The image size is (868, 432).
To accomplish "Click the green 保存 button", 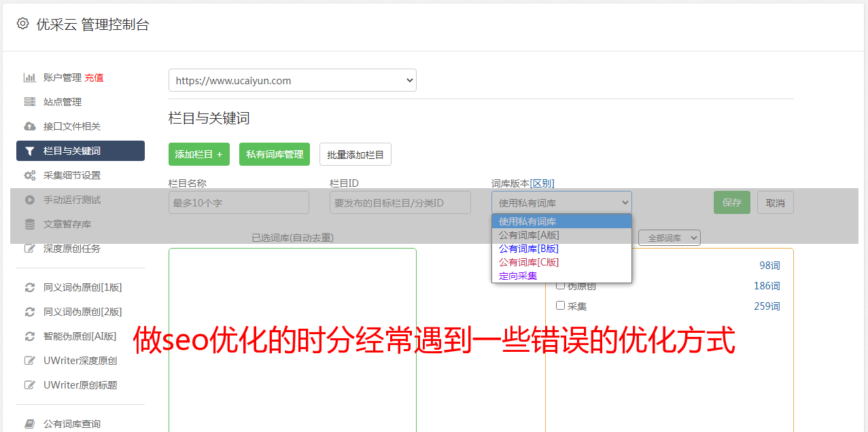I will (x=732, y=202).
